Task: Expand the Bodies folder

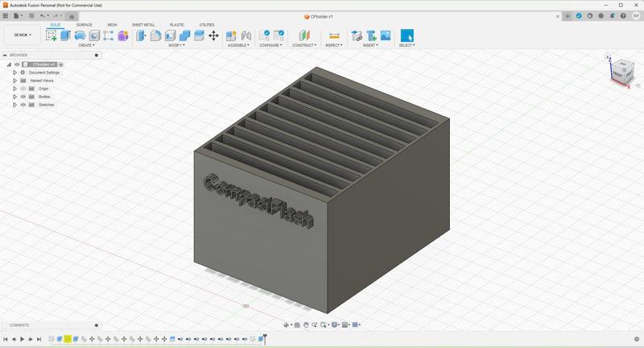Action: [x=14, y=97]
